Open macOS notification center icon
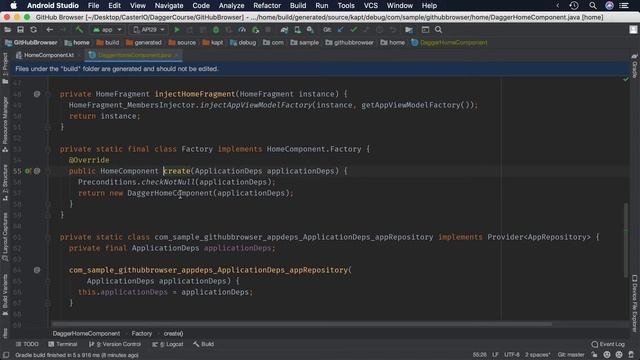This screenshot has height=360, width=640. pos(624,6)
